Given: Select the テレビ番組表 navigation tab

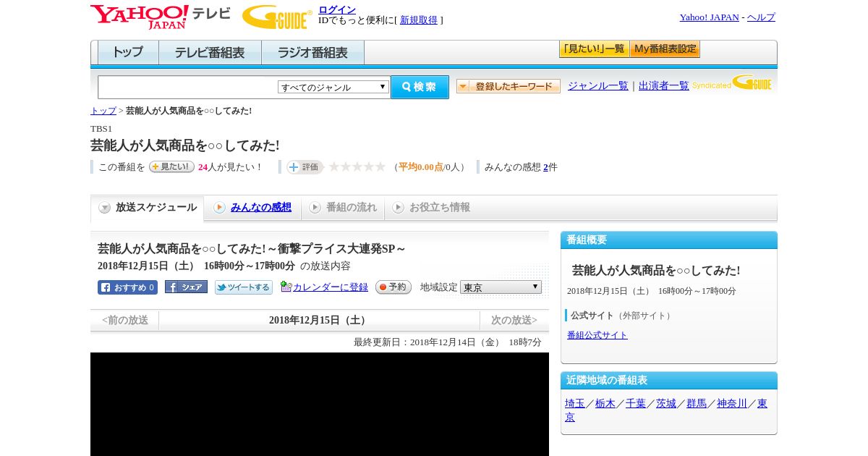Looking at the screenshot, I should [210, 53].
